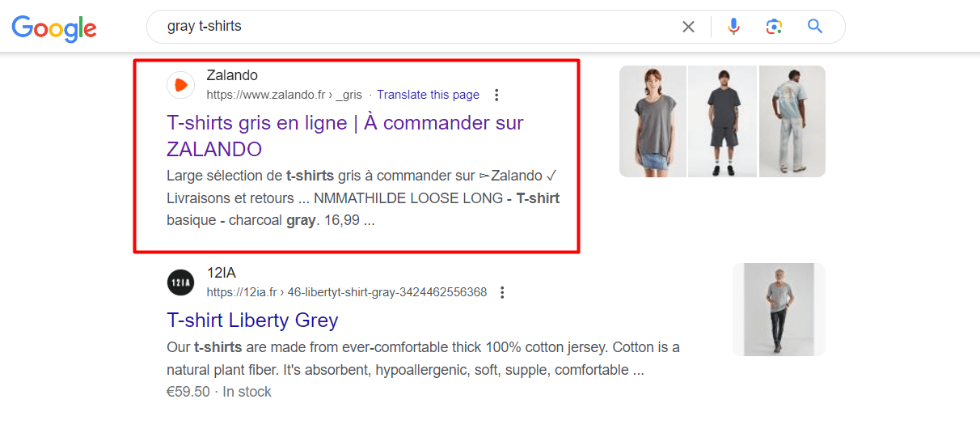Click the 12IA black favicon
980x446 pixels.
(x=180, y=282)
